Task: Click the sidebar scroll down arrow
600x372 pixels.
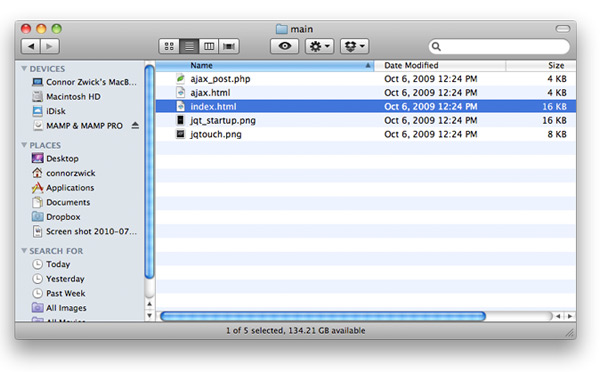Action: [150, 315]
